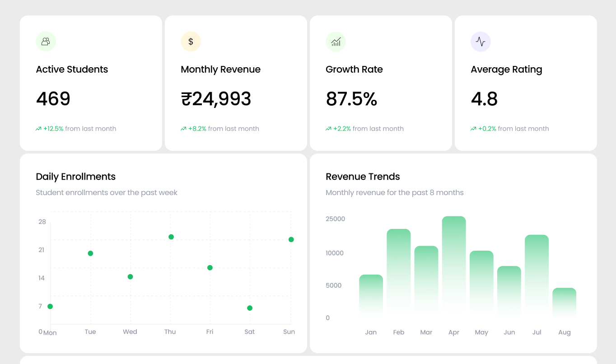
Task: Click the Average Rating pulse icon
Action: coord(481,41)
